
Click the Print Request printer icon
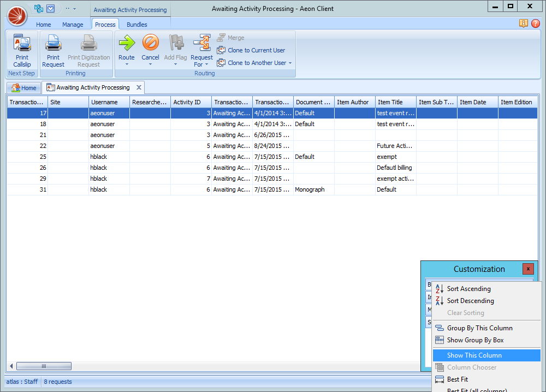click(x=53, y=44)
